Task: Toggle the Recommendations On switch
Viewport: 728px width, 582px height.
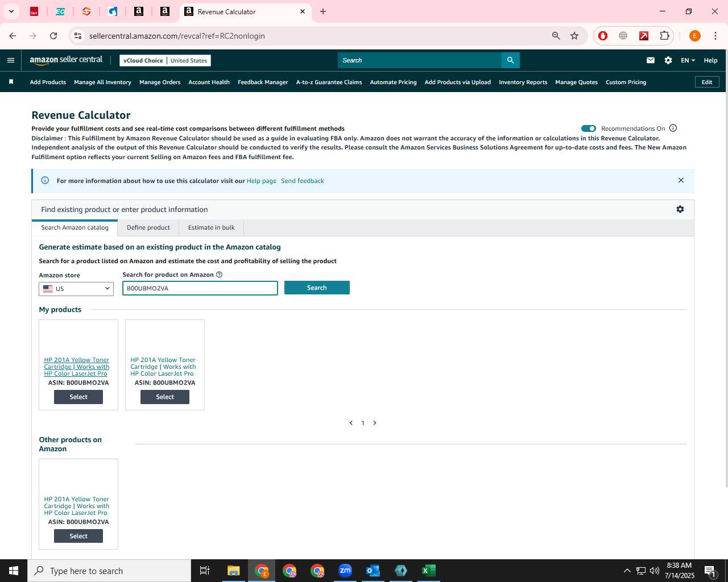Action: (x=589, y=128)
